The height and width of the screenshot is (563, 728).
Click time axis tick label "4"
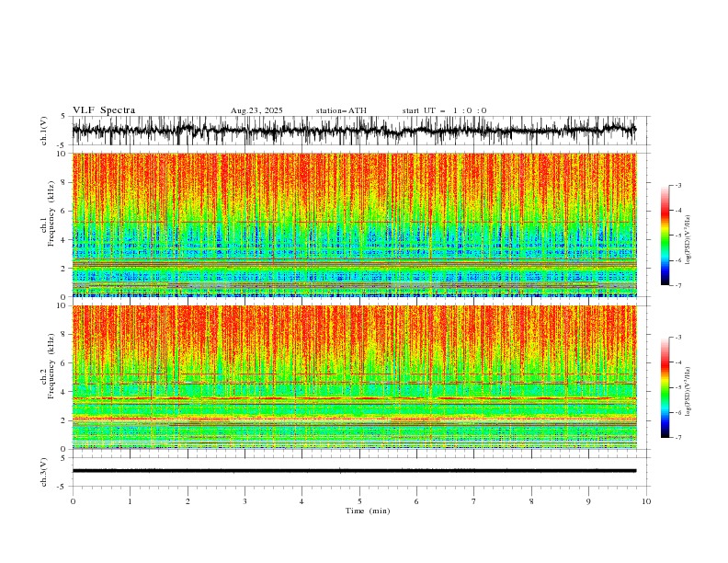pos(302,501)
